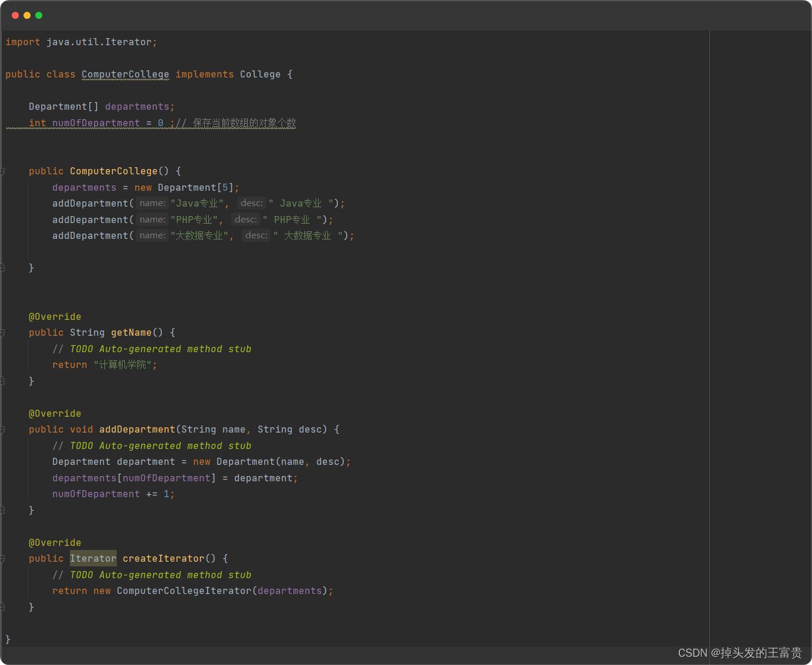Click the underlined 'ComputerCollege' class name
812x665 pixels.
(x=126, y=75)
